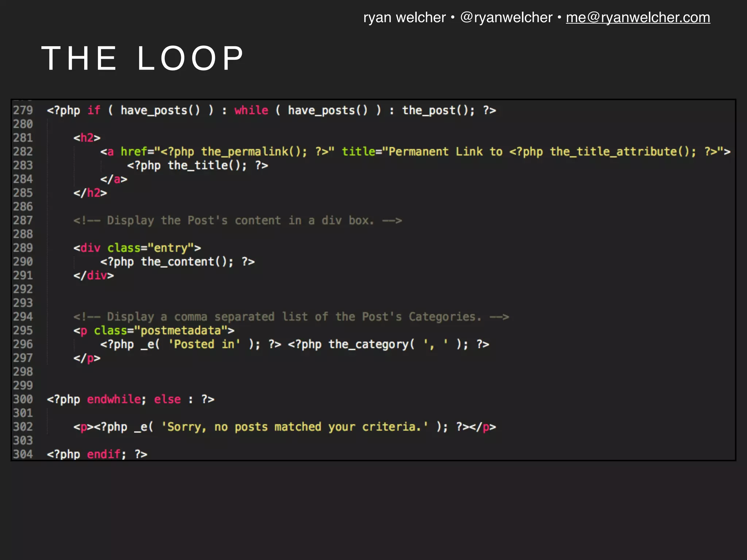Image resolution: width=747 pixels, height=560 pixels.
Task: Click the 'if ( have_posts() )' code line
Action: click(x=271, y=110)
